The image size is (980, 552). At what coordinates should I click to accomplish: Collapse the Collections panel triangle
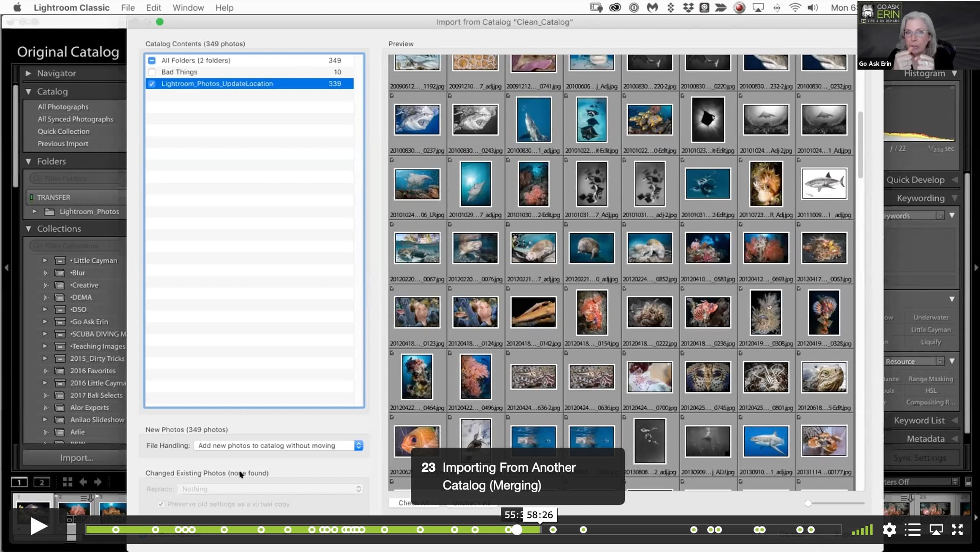click(28, 229)
